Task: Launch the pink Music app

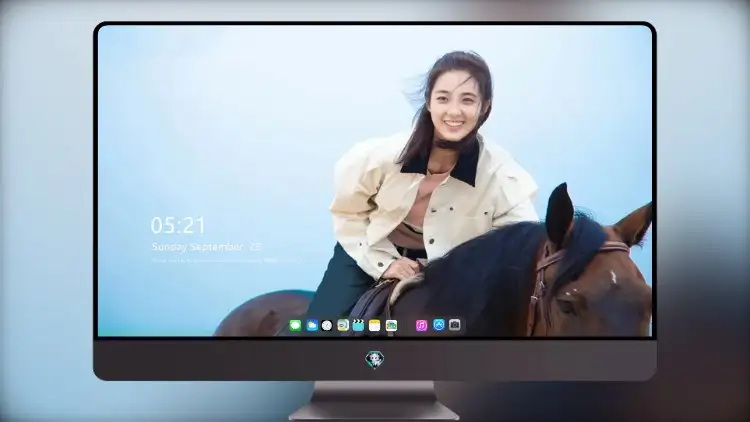Action: coord(421,325)
